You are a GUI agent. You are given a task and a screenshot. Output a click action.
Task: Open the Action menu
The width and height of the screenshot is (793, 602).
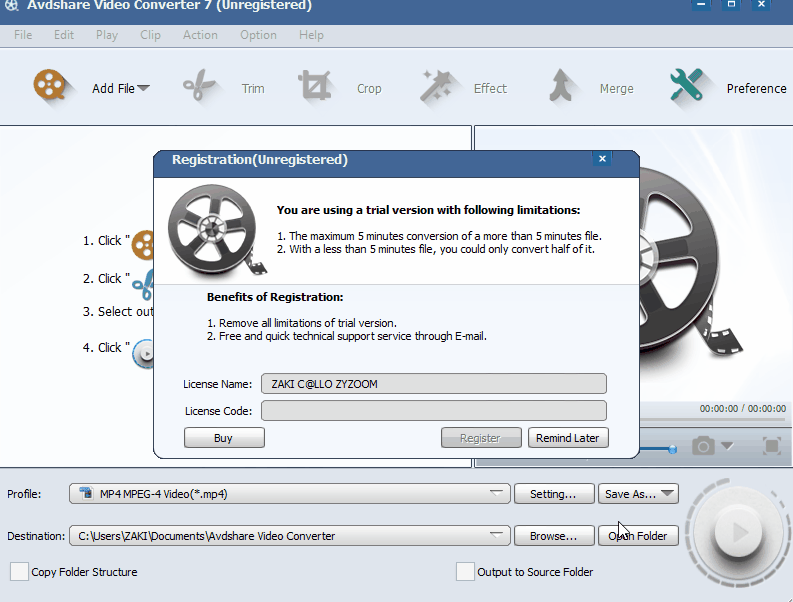tap(200, 35)
